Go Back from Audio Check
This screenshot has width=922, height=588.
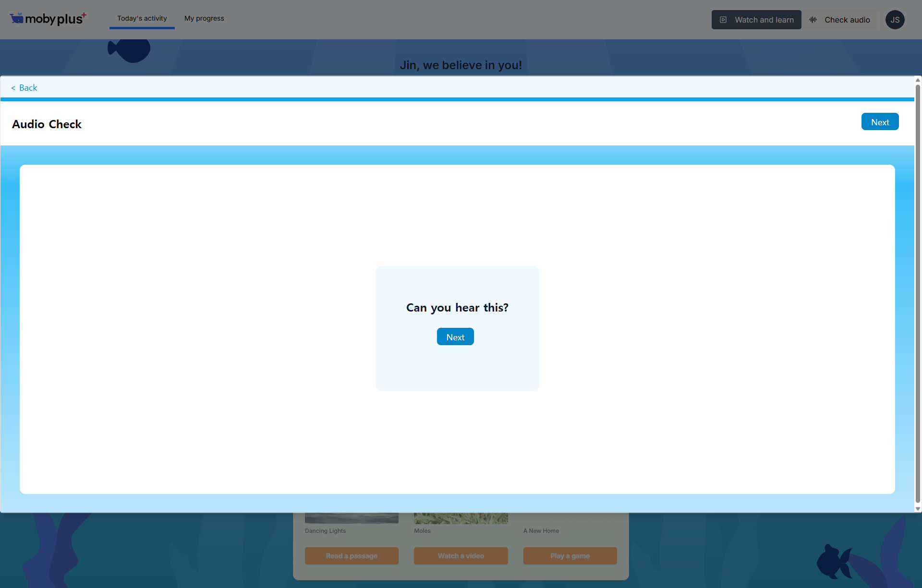click(x=24, y=88)
